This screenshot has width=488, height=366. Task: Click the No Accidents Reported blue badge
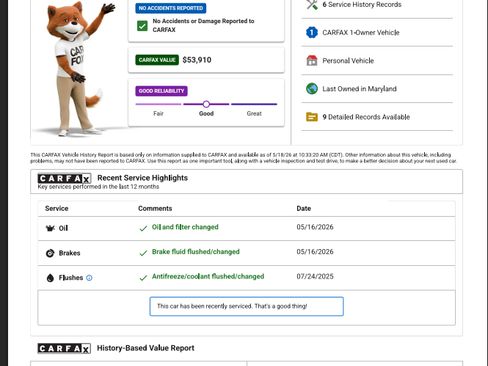coord(171,8)
